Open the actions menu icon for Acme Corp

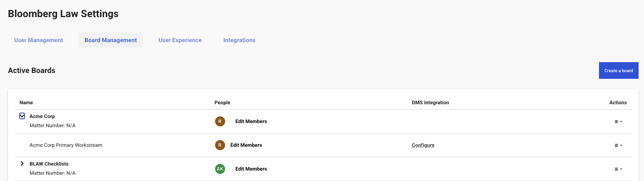619,121
